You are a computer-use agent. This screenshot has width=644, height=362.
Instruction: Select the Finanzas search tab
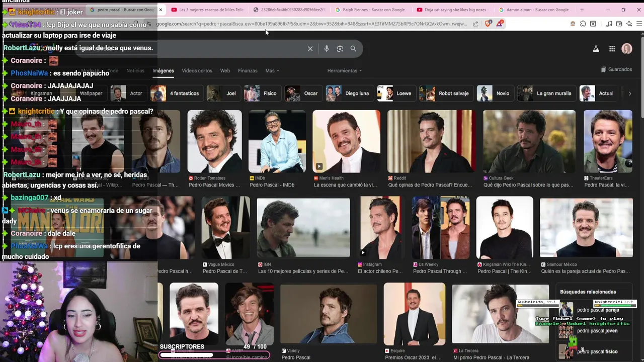[x=248, y=71]
